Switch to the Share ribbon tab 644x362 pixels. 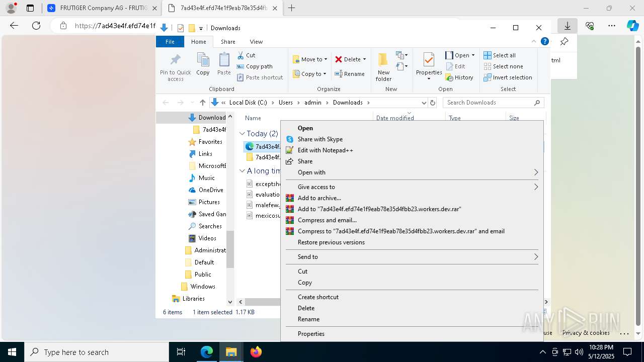[228, 42]
